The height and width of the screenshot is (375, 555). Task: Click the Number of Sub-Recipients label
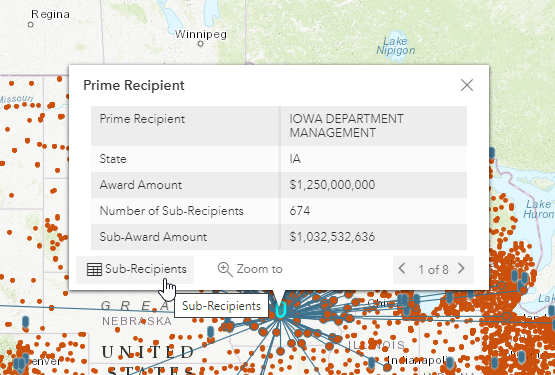point(172,211)
